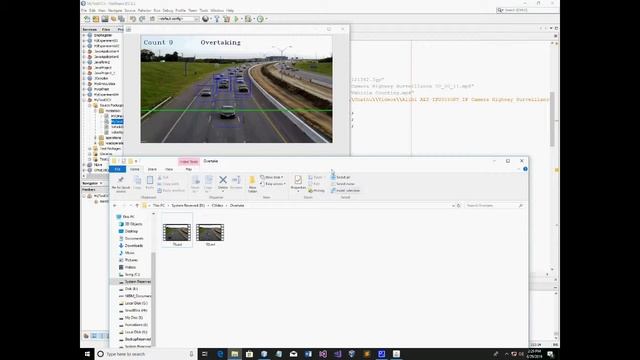This screenshot has width=640, height=360.
Task: Open the default config dropdown in NetBeans
Action: (x=178, y=19)
